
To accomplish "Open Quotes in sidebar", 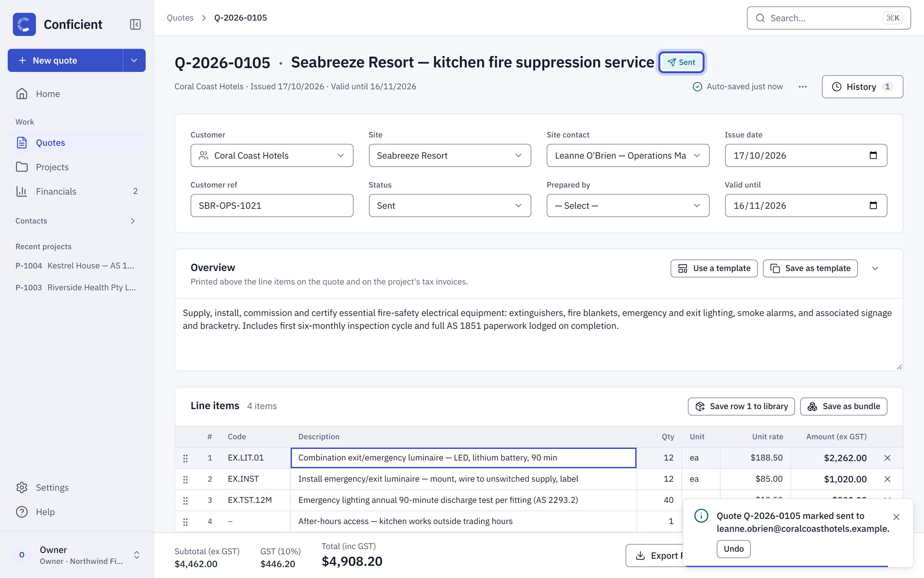I will click(x=76, y=143).
